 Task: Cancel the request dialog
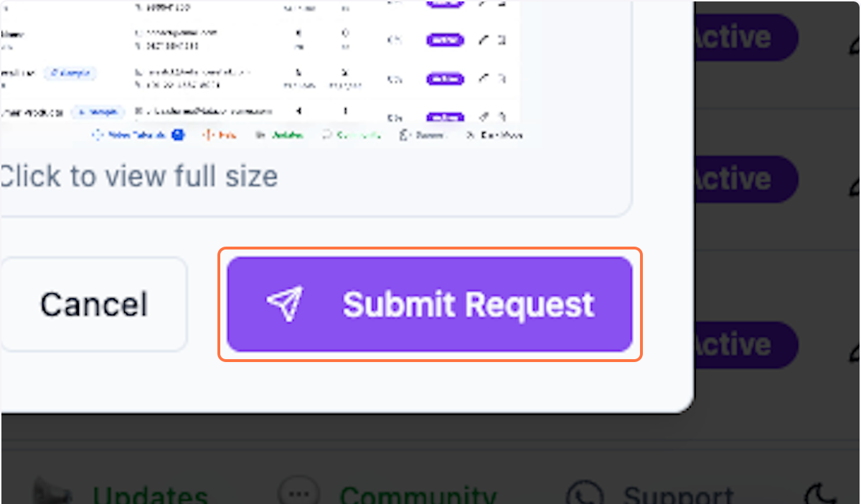93,304
